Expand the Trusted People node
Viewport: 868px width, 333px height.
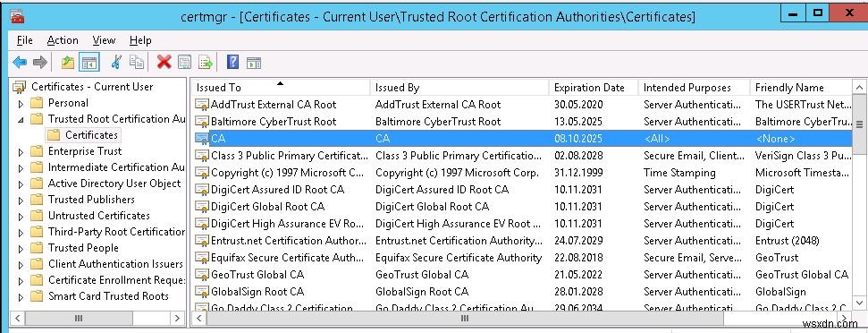[x=21, y=248]
